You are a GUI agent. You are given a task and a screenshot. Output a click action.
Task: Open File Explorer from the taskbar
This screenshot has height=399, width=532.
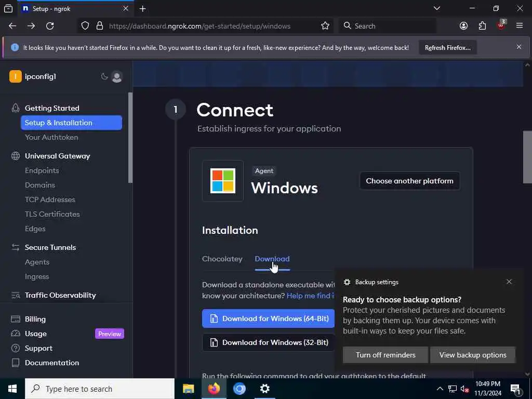188,389
